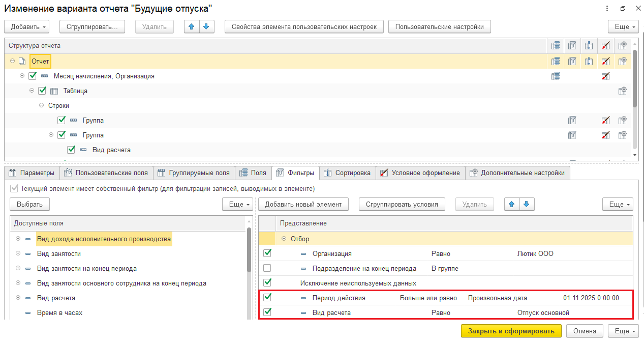Open formatting brush icon in Месяц начисления row
Screen dimensions: 644x343
605,76
